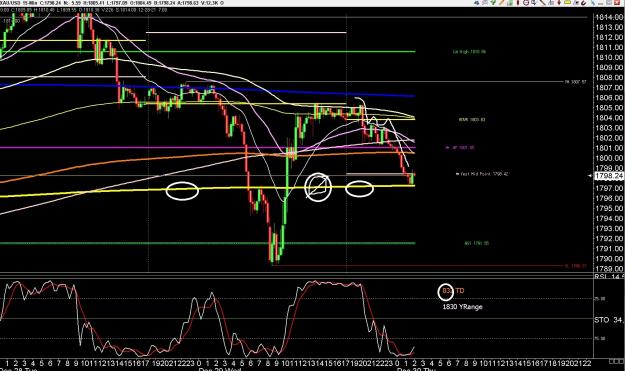
Task: Click the 1795.00 price scale label
Action: [609, 208]
